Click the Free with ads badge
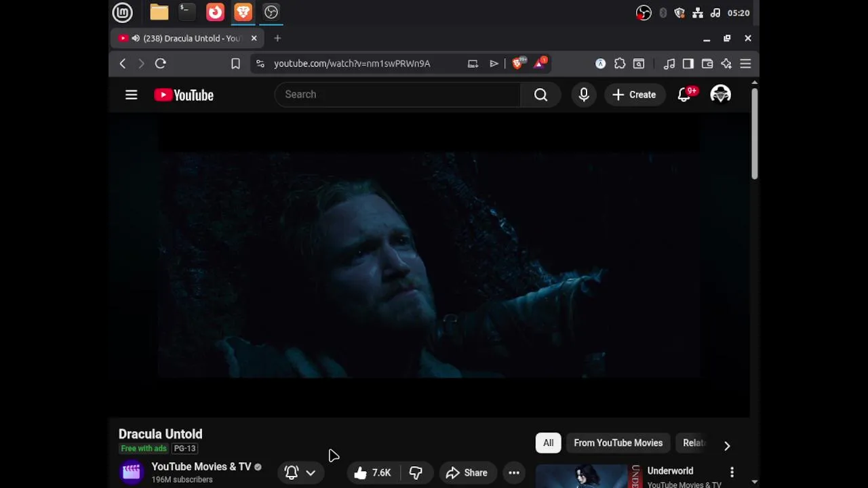Viewport: 868px width, 488px height. coord(143,449)
